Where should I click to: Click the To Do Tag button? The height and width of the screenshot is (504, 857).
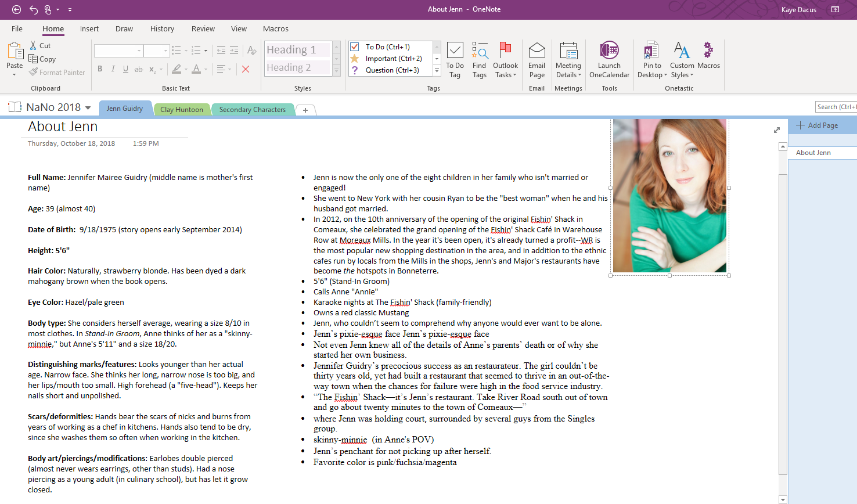click(x=455, y=51)
